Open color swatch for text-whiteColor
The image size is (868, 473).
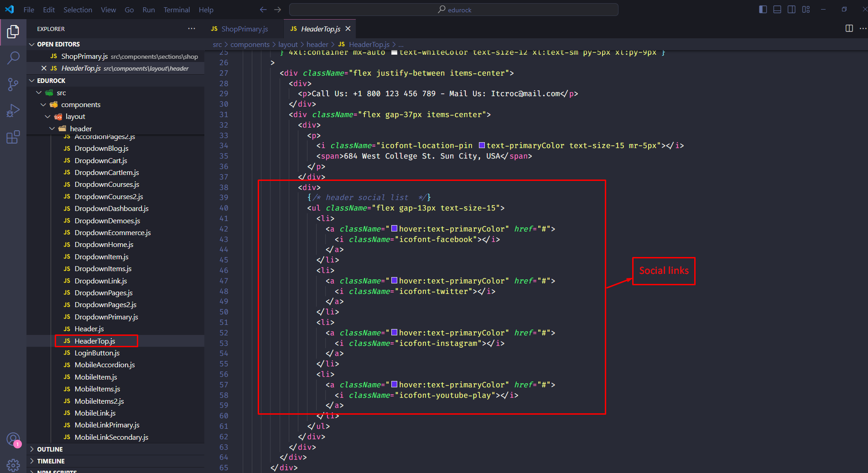395,52
